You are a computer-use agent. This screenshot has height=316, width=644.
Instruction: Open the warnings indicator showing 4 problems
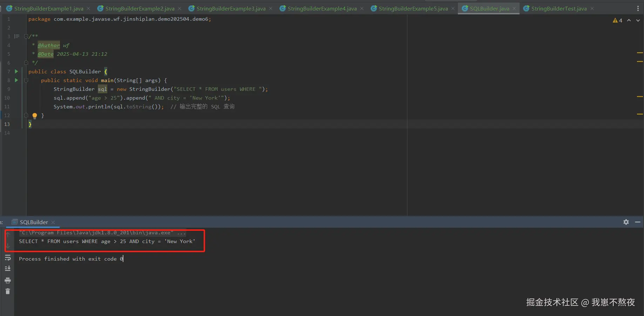(x=617, y=20)
